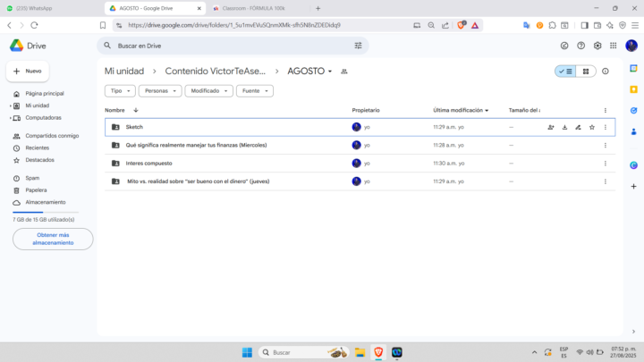Click the Nuevo button
Viewport: 644px width, 362px height.
(28, 71)
